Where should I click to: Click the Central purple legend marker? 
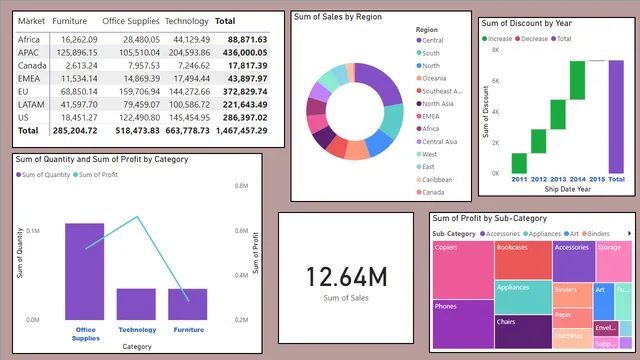tap(418, 40)
